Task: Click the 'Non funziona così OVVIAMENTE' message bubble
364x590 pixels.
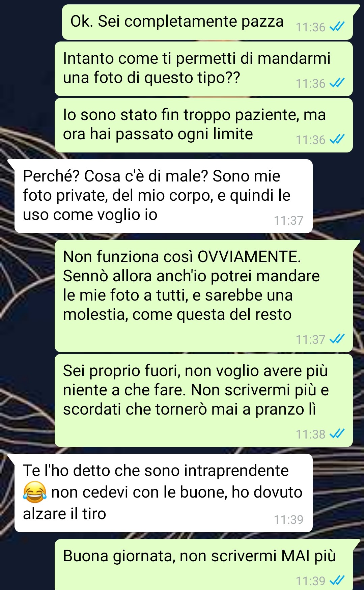Action: [204, 296]
